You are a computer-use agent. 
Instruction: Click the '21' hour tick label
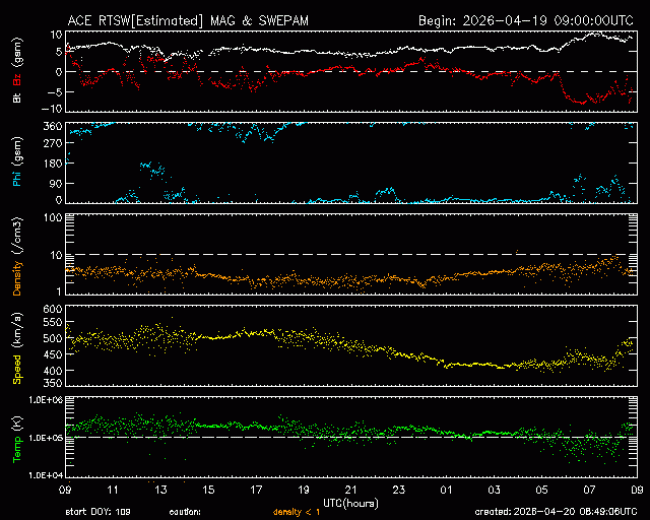[x=351, y=490]
